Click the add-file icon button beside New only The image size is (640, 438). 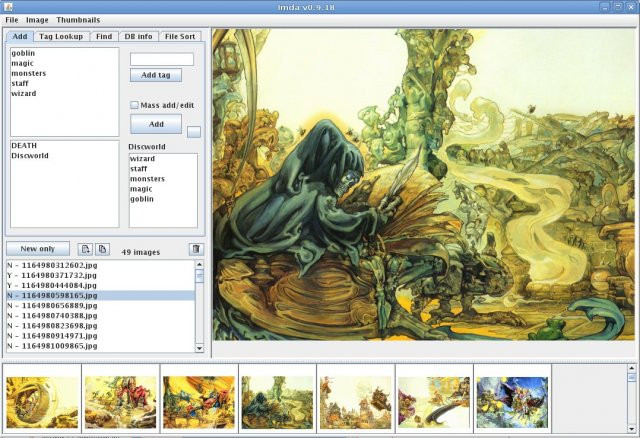[85, 249]
